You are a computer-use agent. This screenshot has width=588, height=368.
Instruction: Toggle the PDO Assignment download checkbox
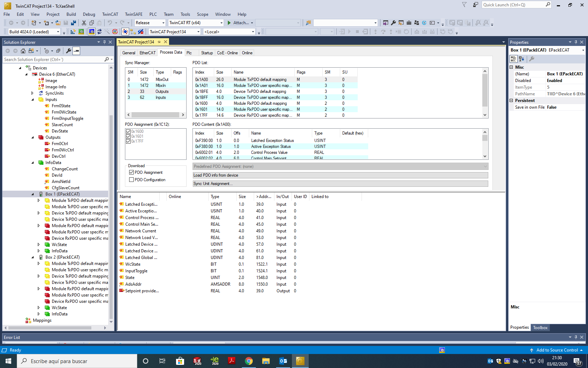132,172
